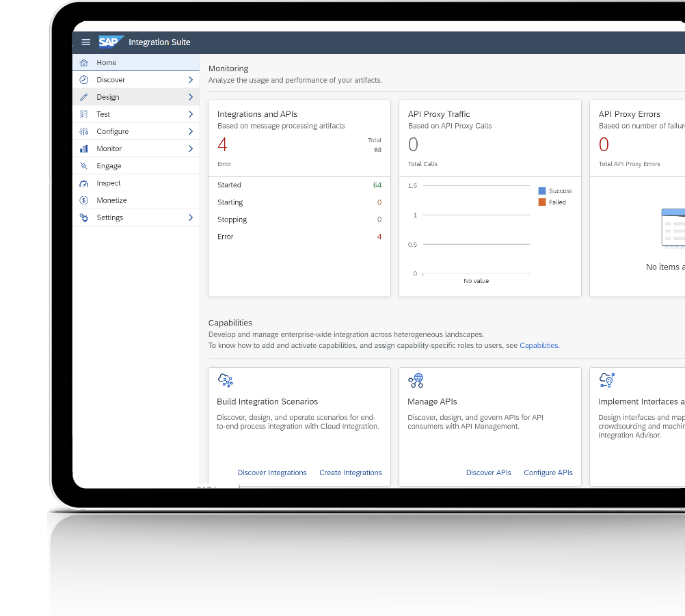Click the hamburger menu icon
This screenshot has height=616, width=685.
pos(86,42)
